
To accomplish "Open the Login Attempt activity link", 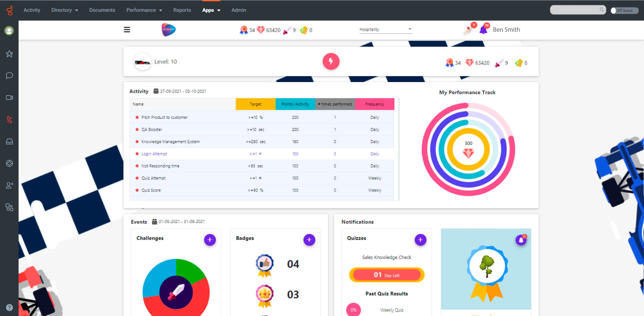I will coord(154,154).
